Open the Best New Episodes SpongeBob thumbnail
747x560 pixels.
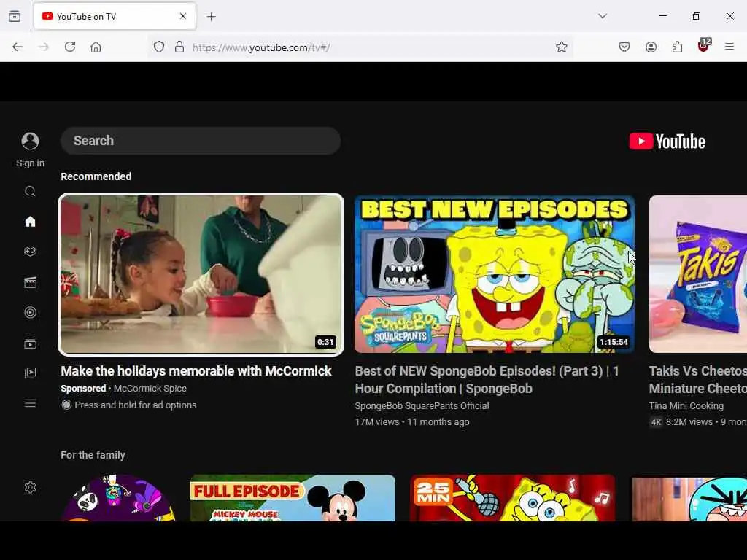[495, 274]
